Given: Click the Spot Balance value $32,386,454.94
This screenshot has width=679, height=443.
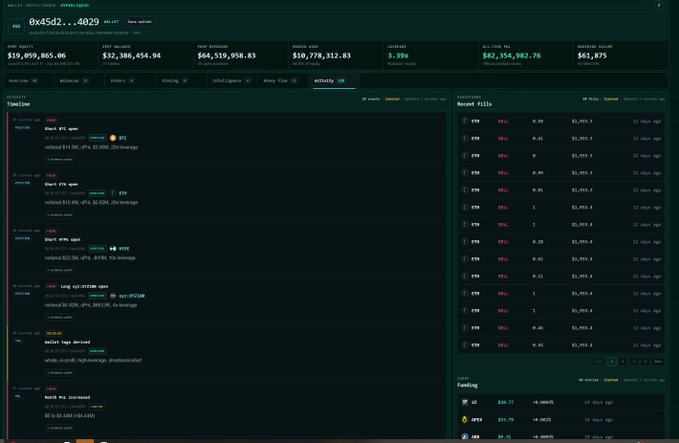Looking at the screenshot, I should 131,55.
